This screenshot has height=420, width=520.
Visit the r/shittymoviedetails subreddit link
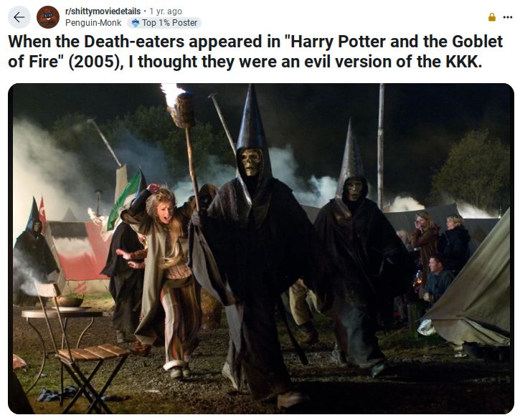103,11
